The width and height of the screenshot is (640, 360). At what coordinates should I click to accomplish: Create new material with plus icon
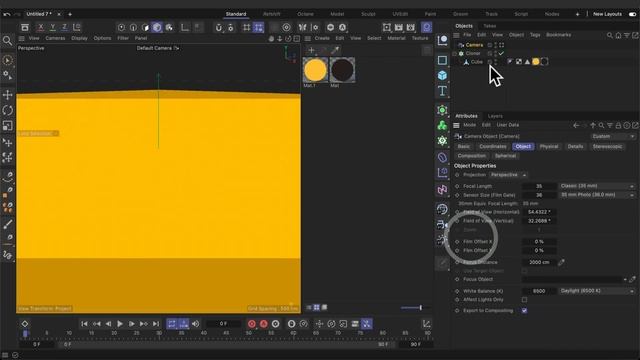tap(311, 50)
